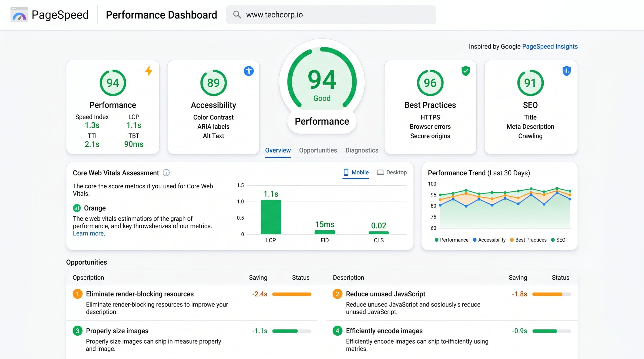The width and height of the screenshot is (644, 359).
Task: Click Alt Text audit text
Action: pyautogui.click(x=213, y=136)
